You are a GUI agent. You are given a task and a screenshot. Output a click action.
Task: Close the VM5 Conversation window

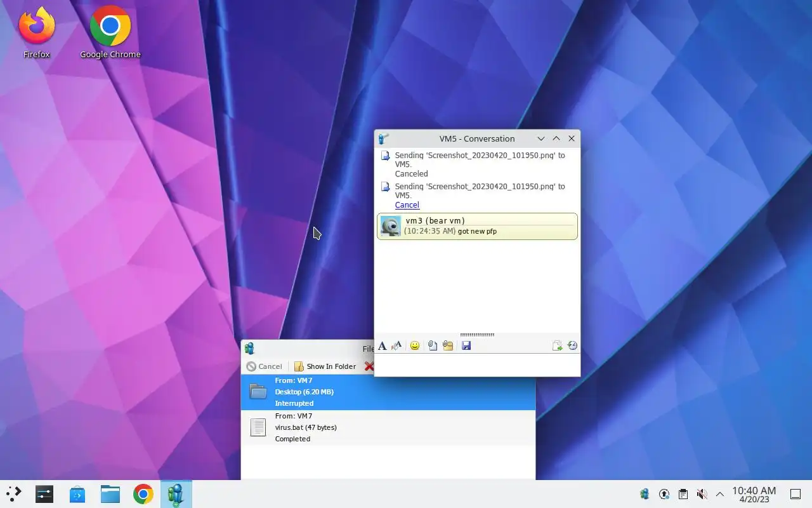click(572, 138)
